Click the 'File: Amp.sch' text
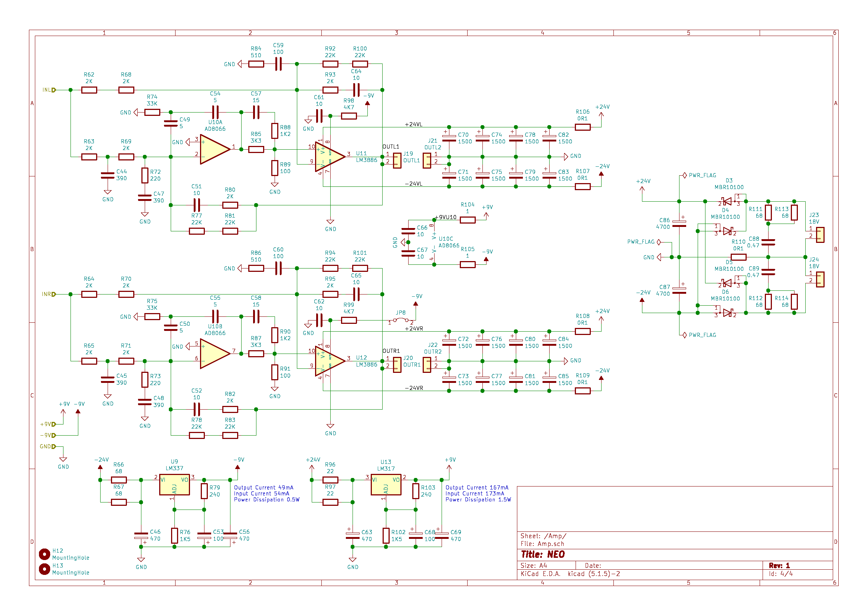This screenshot has width=868, height=615. (x=542, y=544)
